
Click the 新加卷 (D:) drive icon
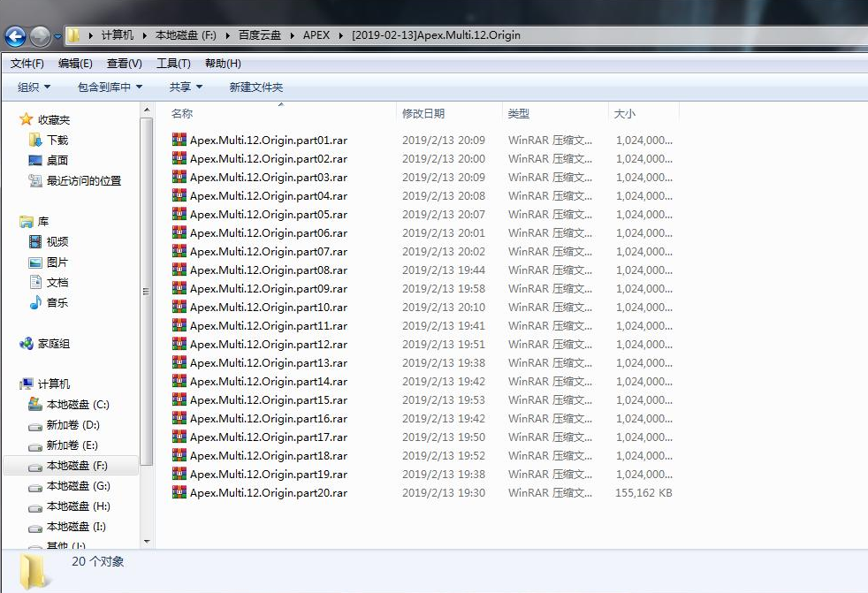[x=34, y=426]
